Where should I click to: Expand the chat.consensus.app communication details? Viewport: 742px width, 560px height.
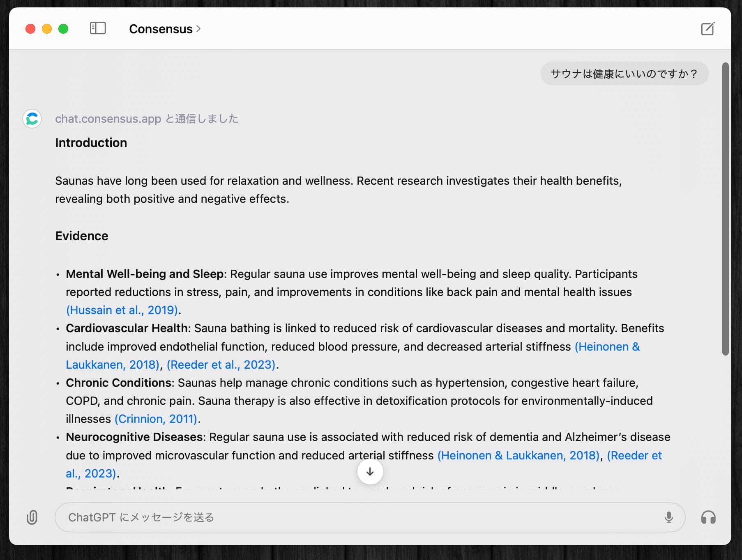(x=147, y=119)
